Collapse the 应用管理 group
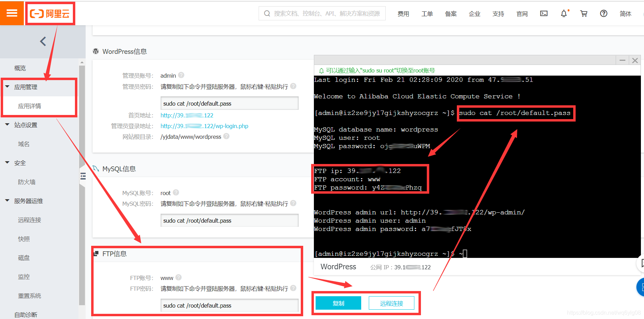Screen dimensions: 644x319 (7, 87)
